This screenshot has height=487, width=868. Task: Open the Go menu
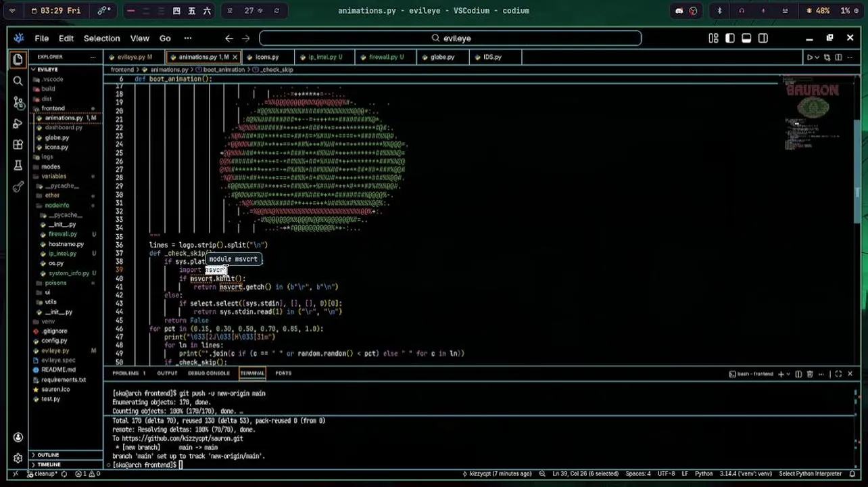coord(165,39)
